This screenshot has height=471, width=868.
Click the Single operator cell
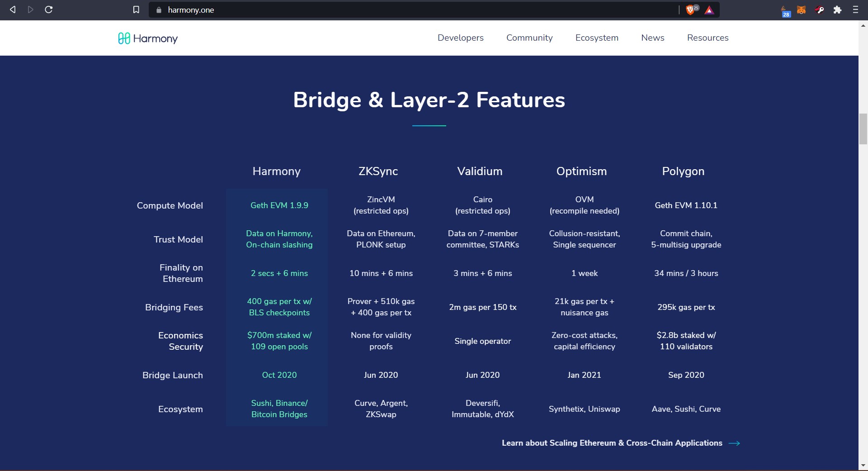coord(483,341)
